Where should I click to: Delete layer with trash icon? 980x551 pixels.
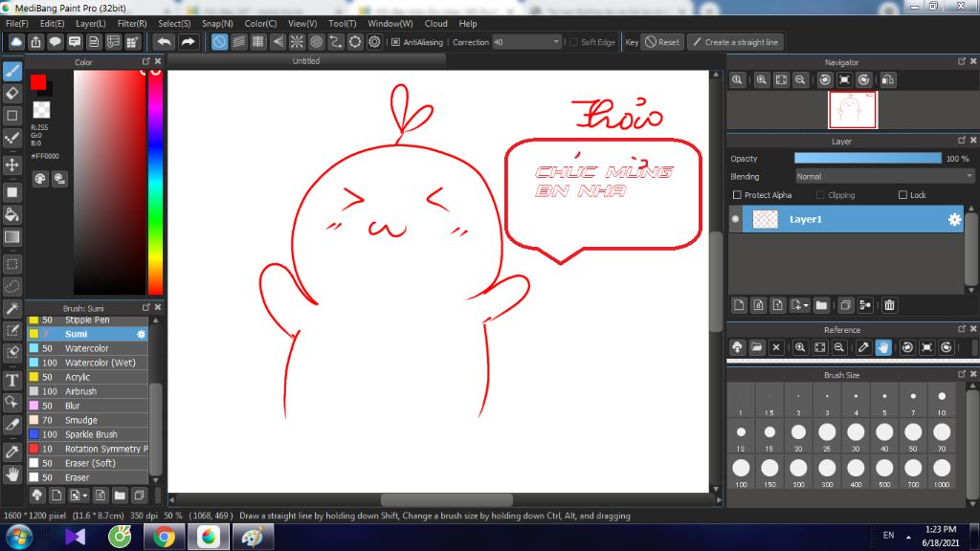[x=889, y=305]
